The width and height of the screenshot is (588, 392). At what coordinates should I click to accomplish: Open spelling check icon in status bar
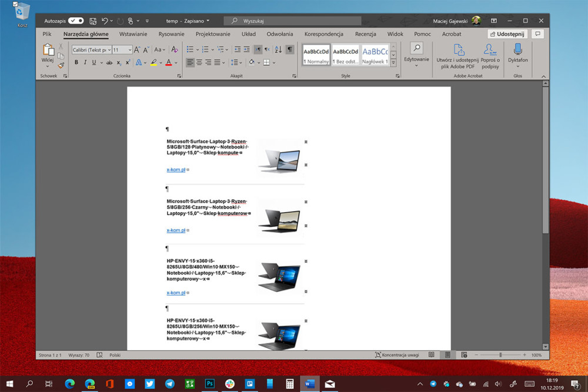click(99, 355)
